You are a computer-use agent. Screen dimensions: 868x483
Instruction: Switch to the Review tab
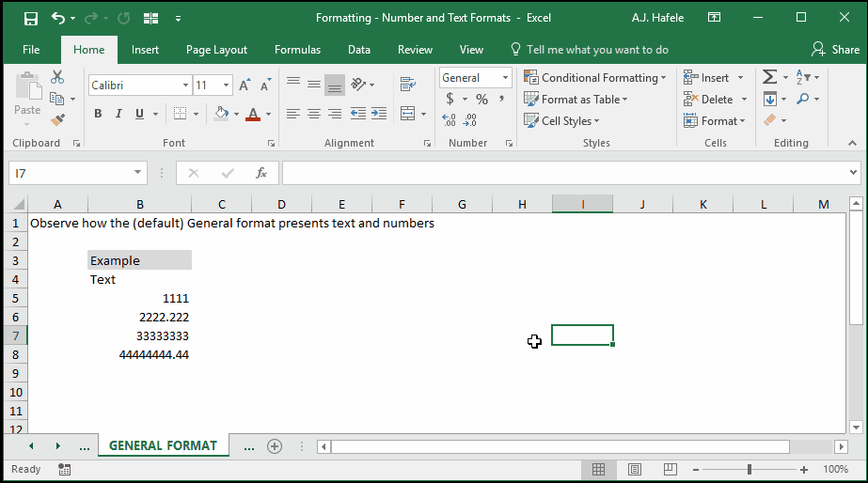415,50
